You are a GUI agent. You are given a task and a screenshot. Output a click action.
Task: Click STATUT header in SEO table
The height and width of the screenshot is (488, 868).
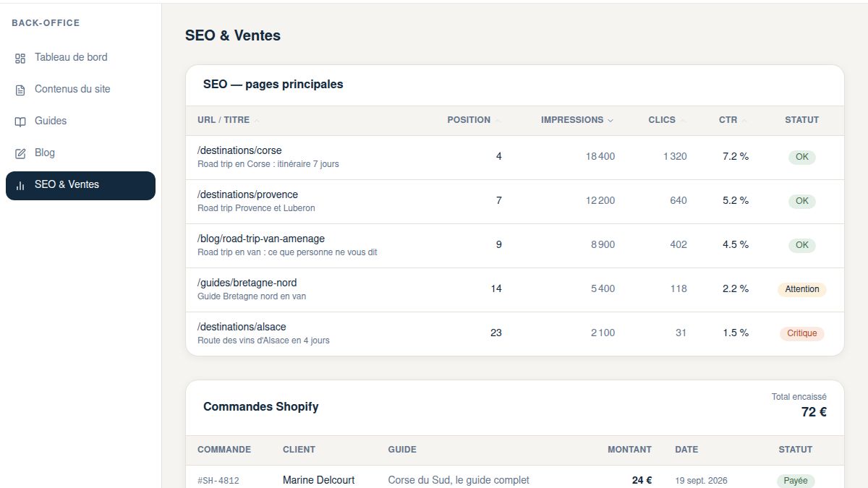[801, 120]
